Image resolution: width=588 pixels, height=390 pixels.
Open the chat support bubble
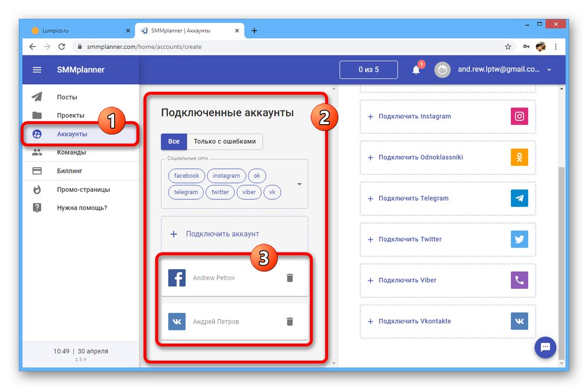coord(545,347)
